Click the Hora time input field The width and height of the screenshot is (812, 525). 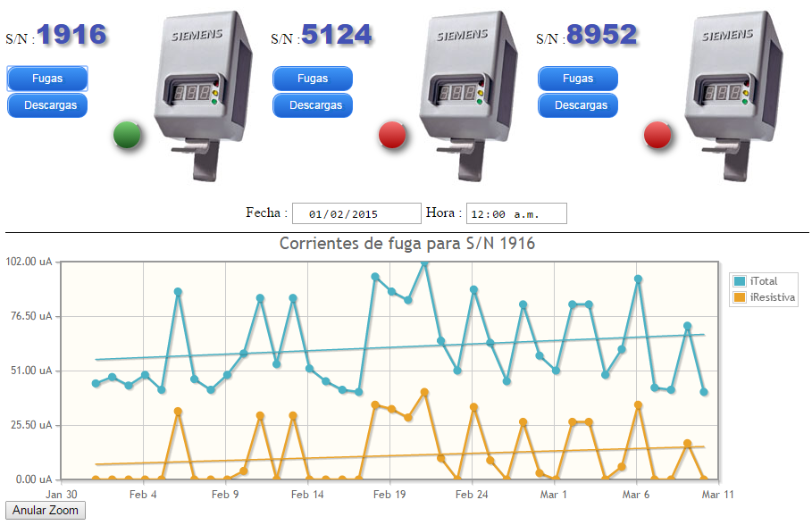[516, 214]
